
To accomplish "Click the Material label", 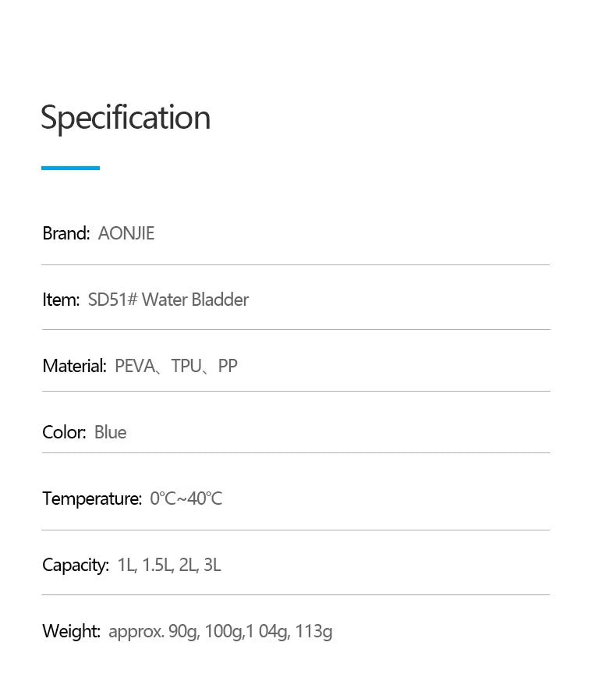I will click(73, 366).
